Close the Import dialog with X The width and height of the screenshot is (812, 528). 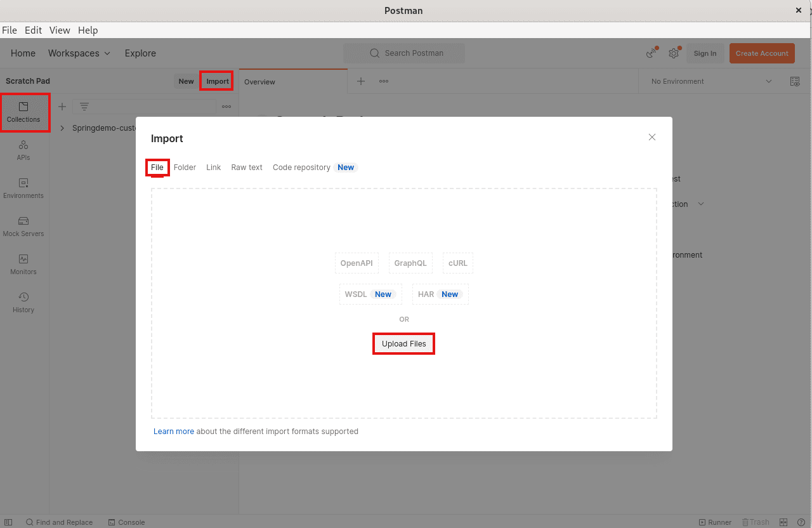[652, 137]
